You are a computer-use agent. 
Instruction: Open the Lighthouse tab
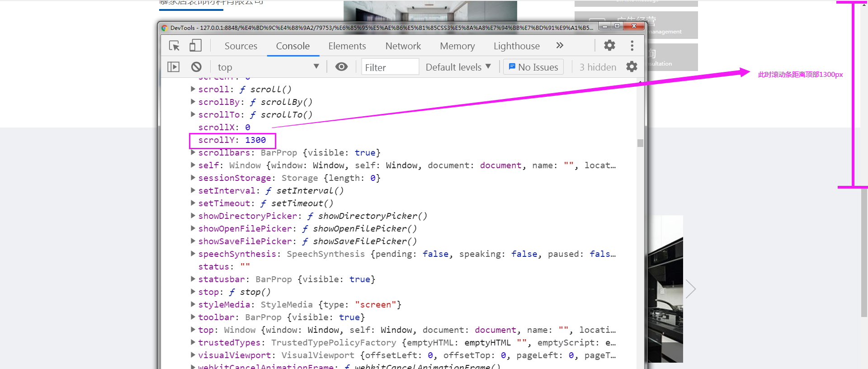517,46
